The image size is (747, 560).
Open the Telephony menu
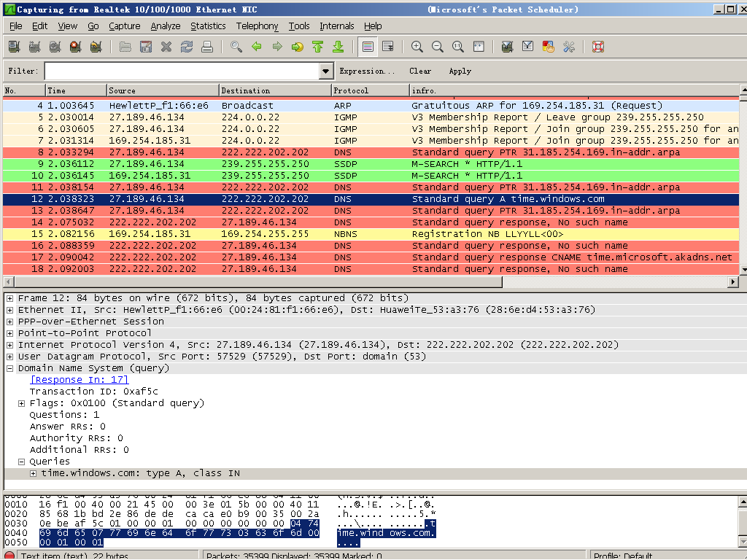257,26
